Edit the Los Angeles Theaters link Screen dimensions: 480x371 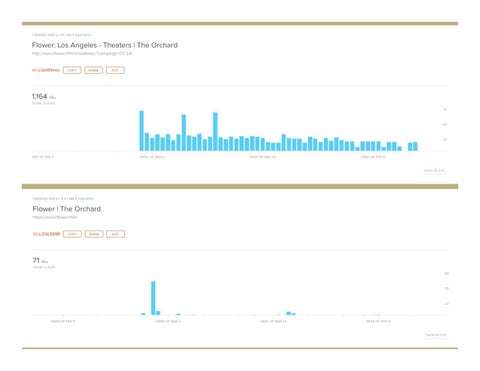coord(115,70)
